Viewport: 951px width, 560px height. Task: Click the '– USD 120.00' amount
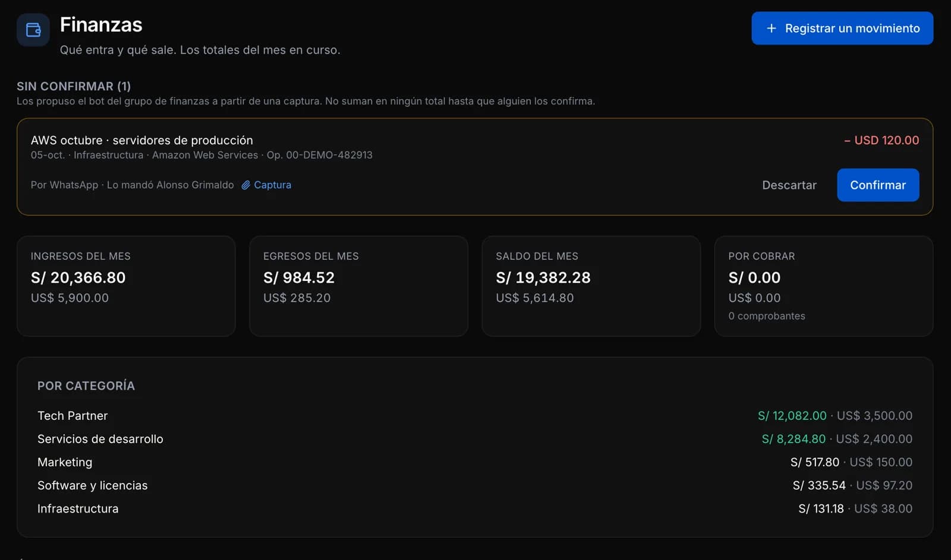[881, 140]
